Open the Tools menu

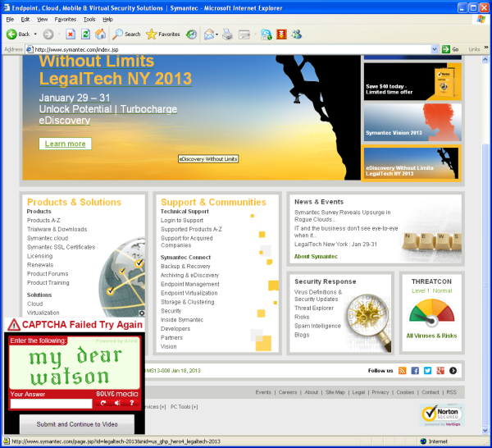[x=89, y=20]
